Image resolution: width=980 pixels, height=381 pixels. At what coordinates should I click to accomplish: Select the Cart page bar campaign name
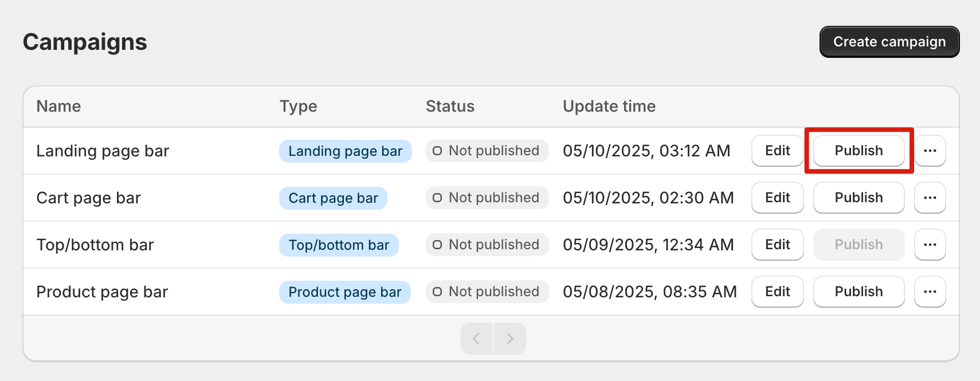[88, 198]
